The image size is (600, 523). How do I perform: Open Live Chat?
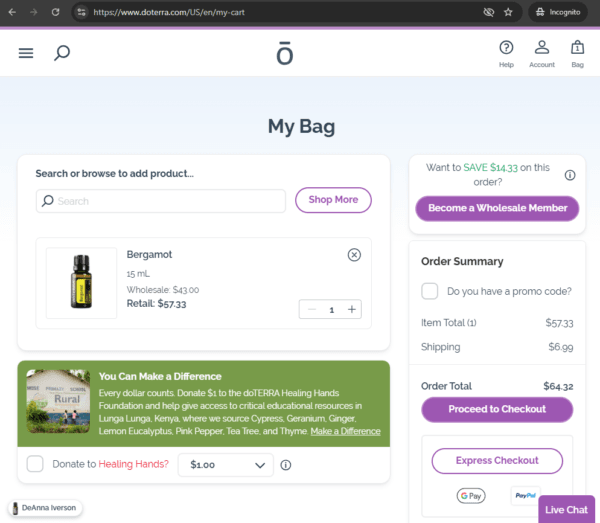(566, 509)
